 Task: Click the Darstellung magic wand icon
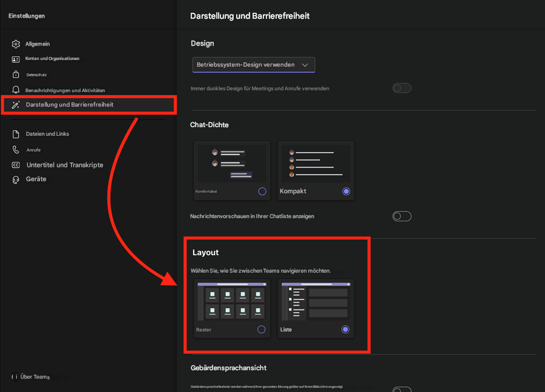pyautogui.click(x=16, y=105)
